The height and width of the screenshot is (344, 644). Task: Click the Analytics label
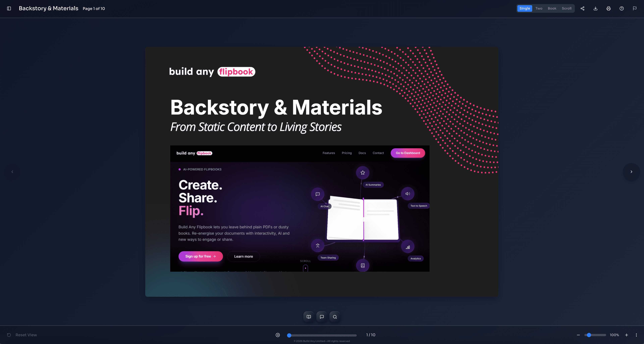tap(416, 259)
